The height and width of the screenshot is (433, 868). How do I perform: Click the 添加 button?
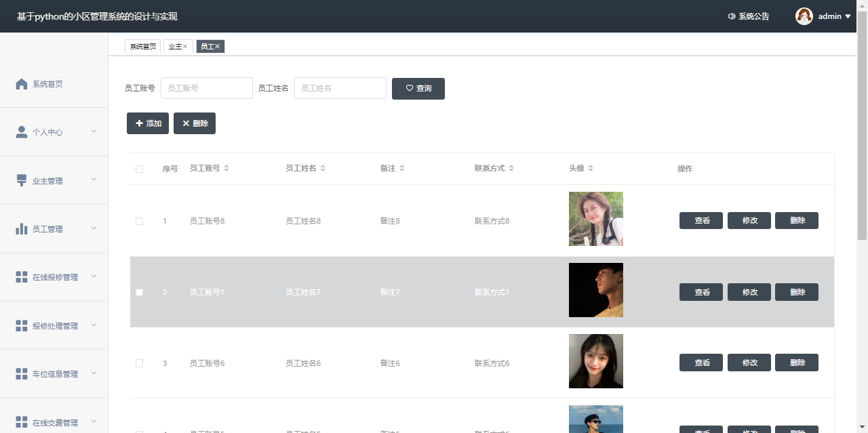click(148, 123)
